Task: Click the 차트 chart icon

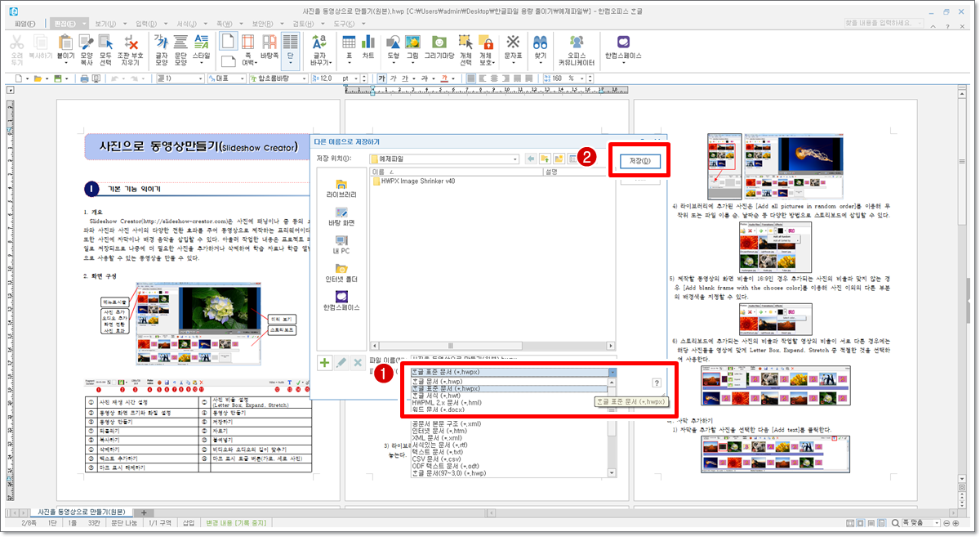Action: (368, 45)
